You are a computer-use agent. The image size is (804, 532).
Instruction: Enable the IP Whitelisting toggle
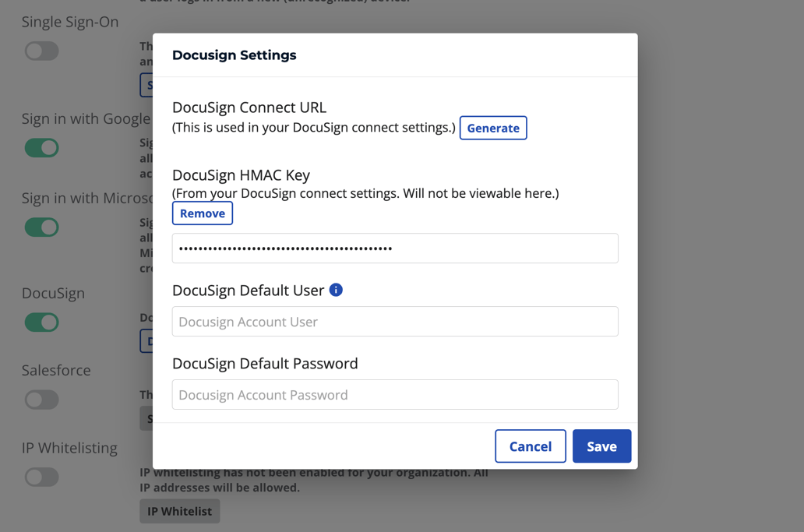click(41, 477)
